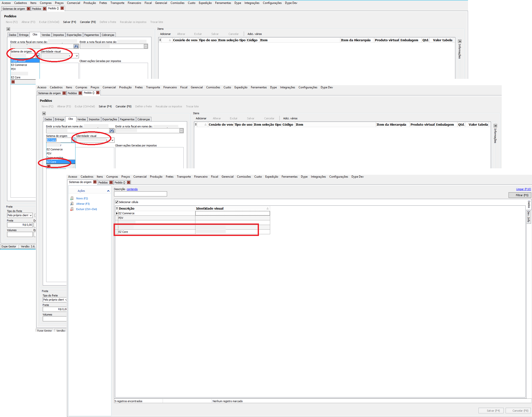Expand Informações panel arrow in top window
532x417 pixels.
460,41
